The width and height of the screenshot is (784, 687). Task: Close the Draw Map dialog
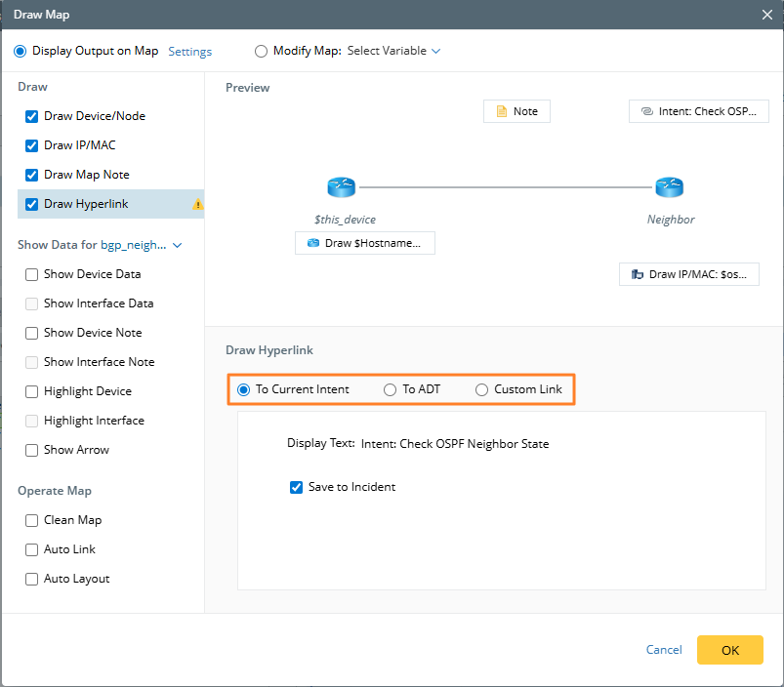[767, 15]
